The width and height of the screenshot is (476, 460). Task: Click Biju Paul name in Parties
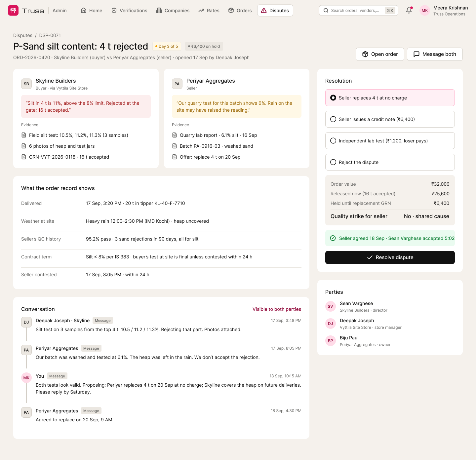349,338
